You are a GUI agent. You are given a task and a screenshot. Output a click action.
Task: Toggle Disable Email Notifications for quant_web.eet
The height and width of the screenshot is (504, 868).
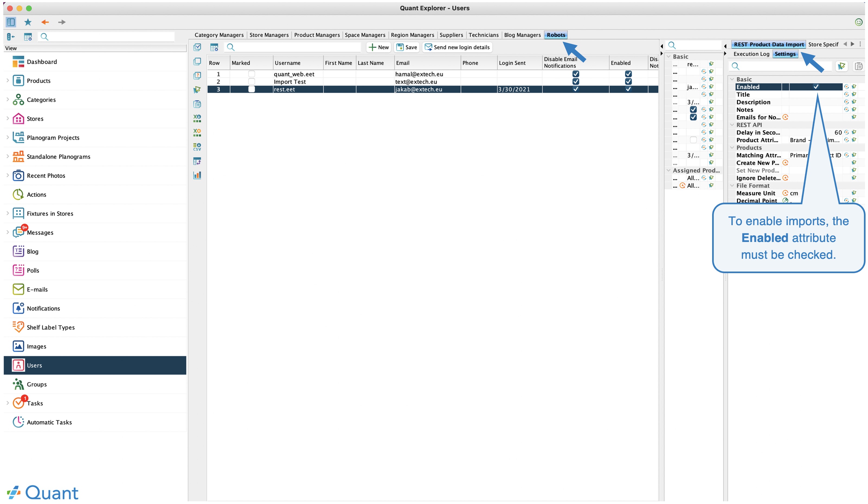coord(576,74)
